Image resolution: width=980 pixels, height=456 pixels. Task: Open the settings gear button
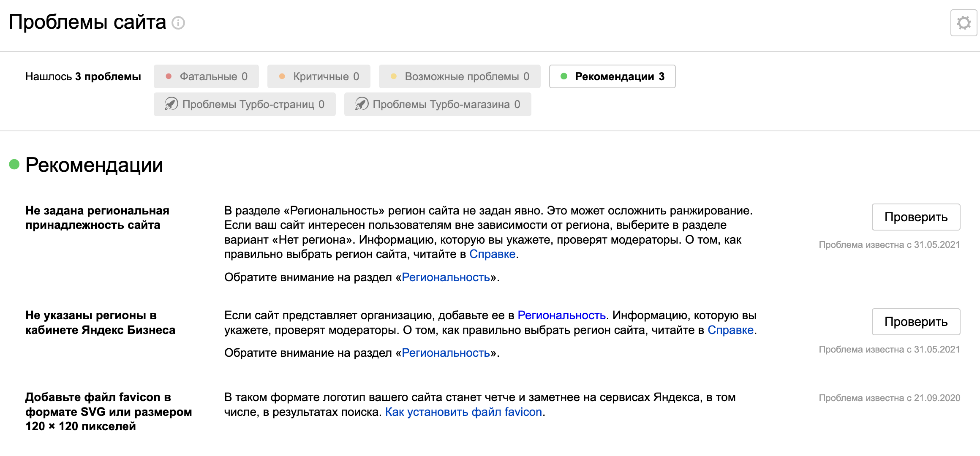[x=964, y=23]
